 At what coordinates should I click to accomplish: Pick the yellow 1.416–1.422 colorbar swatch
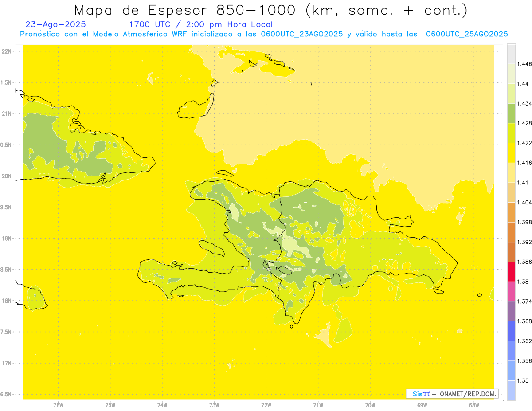coord(511,153)
